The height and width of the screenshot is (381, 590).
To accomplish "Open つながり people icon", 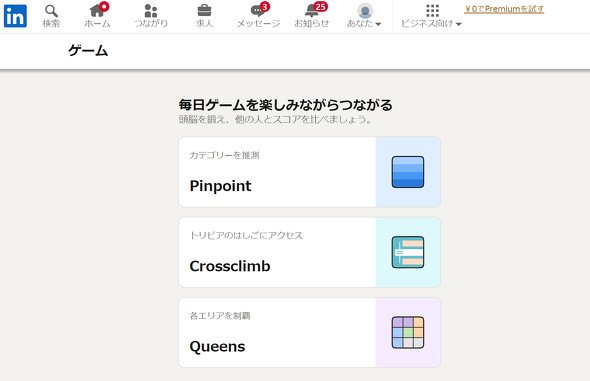I will (151, 11).
